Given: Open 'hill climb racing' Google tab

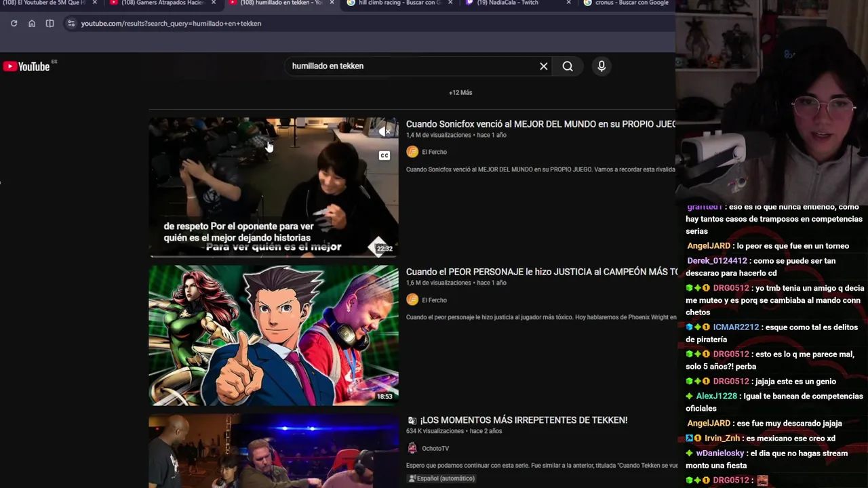Looking at the screenshot, I should 400,3.
